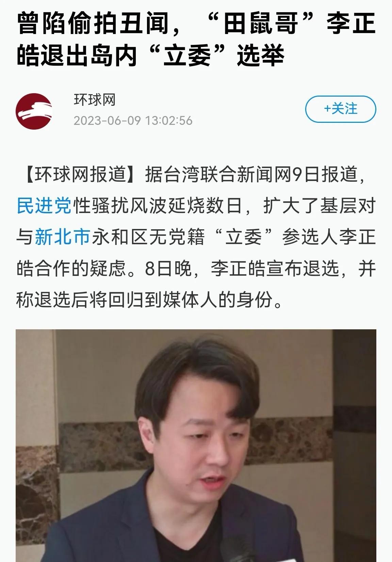Open the 环球网 red logo avatar
This screenshot has width=392, height=562.
34,111
